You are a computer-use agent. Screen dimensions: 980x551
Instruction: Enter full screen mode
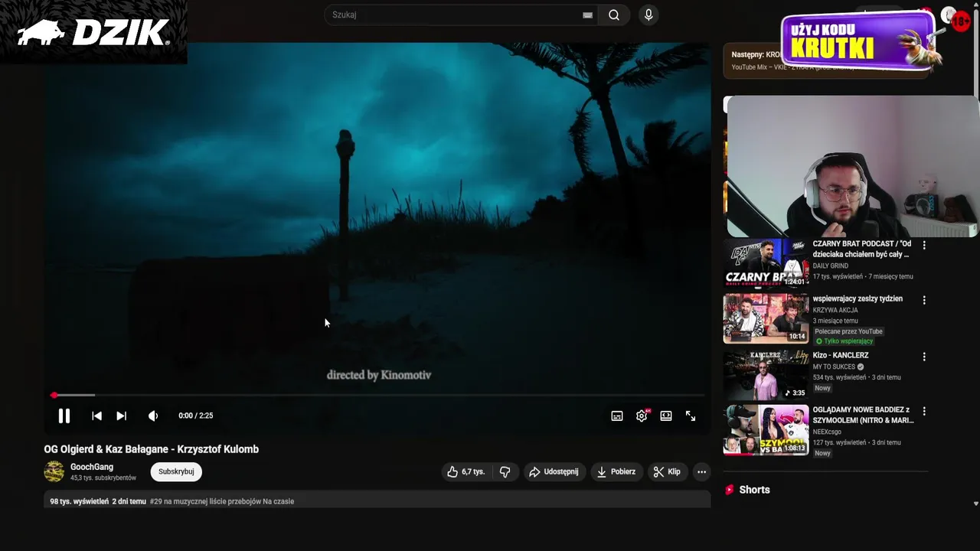pos(691,416)
